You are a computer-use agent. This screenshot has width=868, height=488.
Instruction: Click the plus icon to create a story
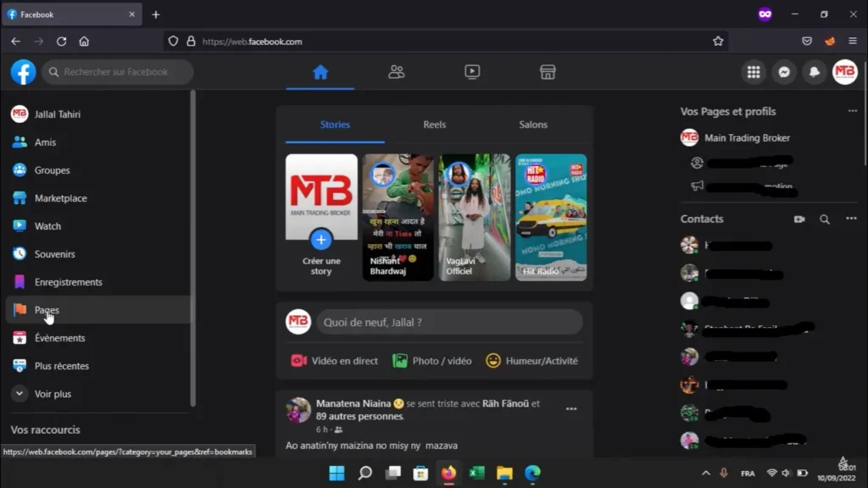pos(321,240)
